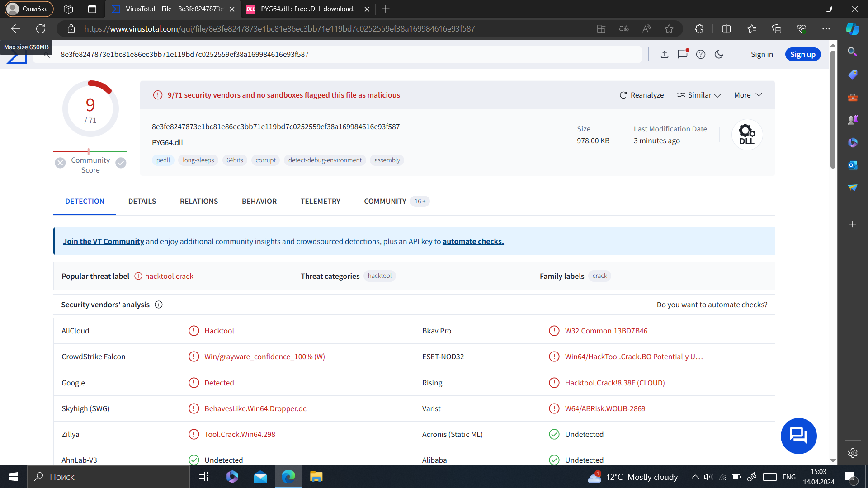Image resolution: width=868 pixels, height=488 pixels.
Task: Click the site info lock icon in address bar
Action: (71, 28)
